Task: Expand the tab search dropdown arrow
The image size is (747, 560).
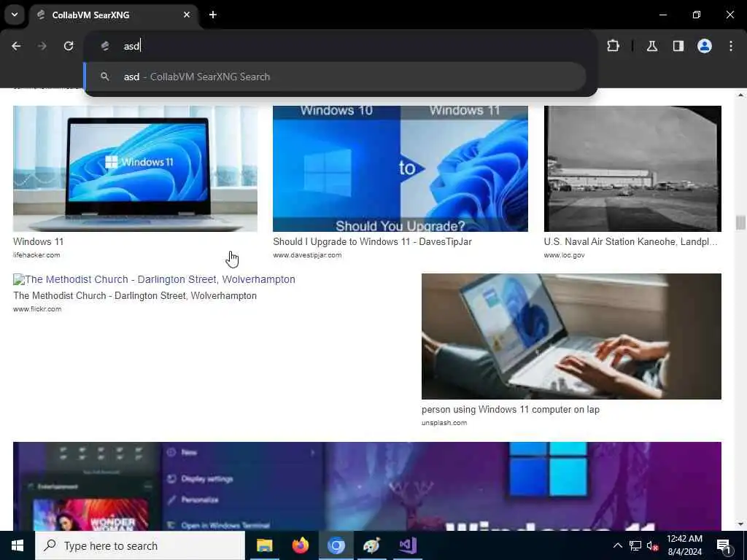Action: (15, 15)
